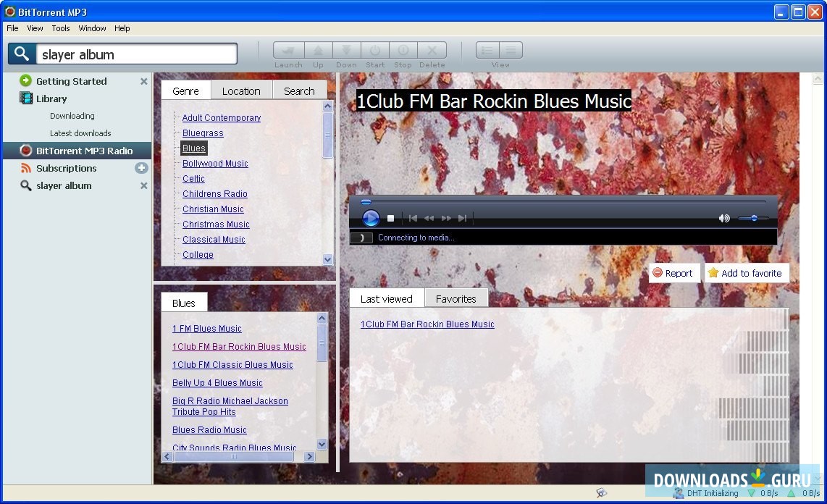Select BitTorrent MP3 Radio in sidebar
Image resolution: width=827 pixels, height=504 pixels.
pyautogui.click(x=77, y=151)
